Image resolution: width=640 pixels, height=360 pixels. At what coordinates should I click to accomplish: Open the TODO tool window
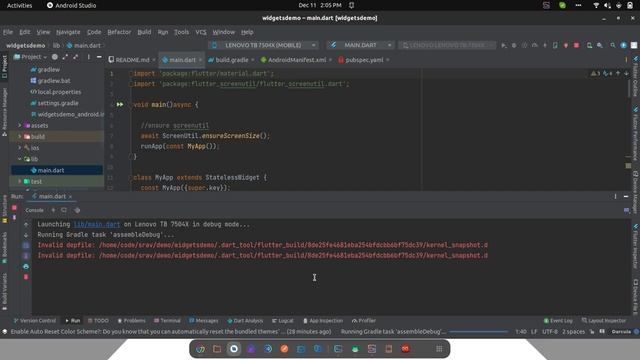98,320
